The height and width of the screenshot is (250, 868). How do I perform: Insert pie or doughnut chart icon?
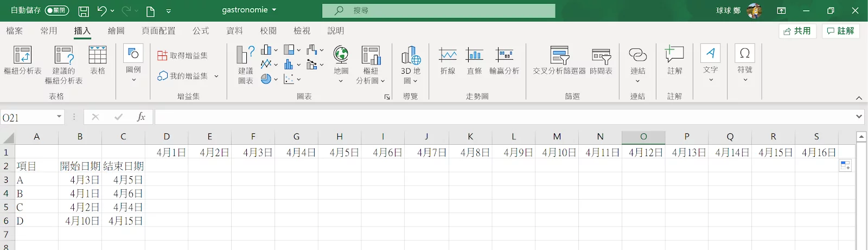click(x=269, y=79)
